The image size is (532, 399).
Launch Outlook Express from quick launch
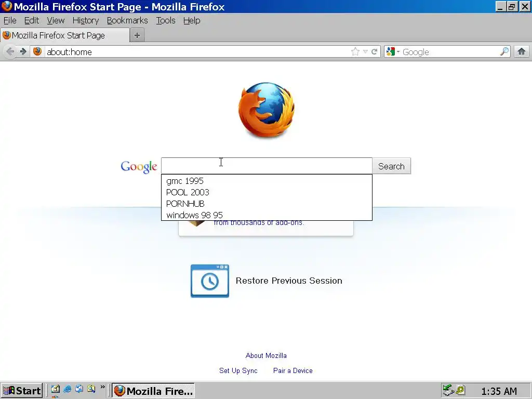(79, 389)
